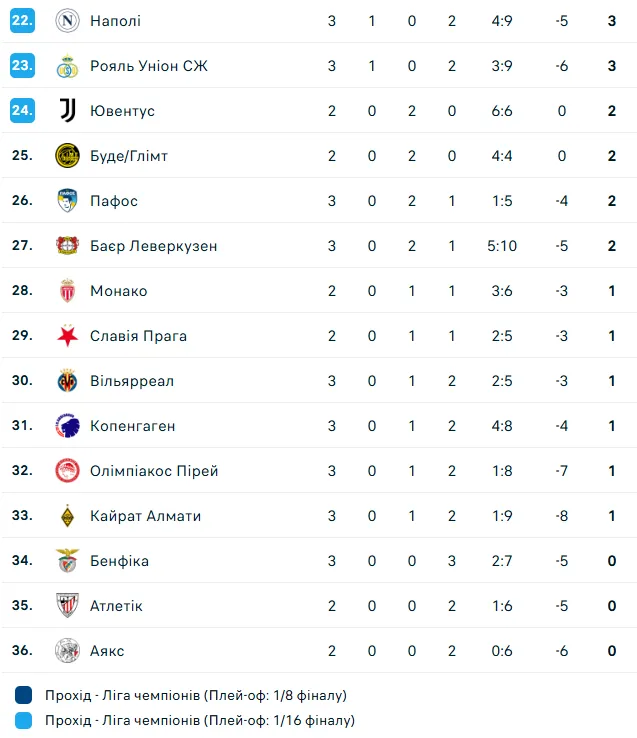Click the Monaco club badge
Image resolution: width=637 pixels, height=738 pixels.
(x=67, y=291)
